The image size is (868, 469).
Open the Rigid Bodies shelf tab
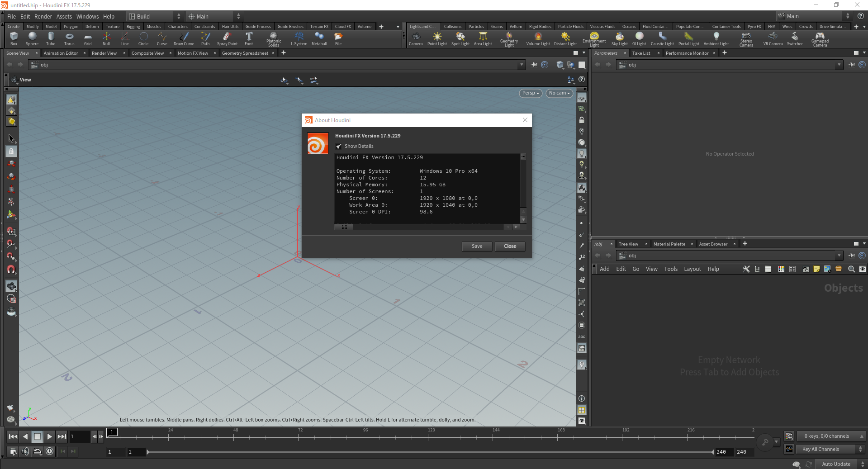[540, 27]
